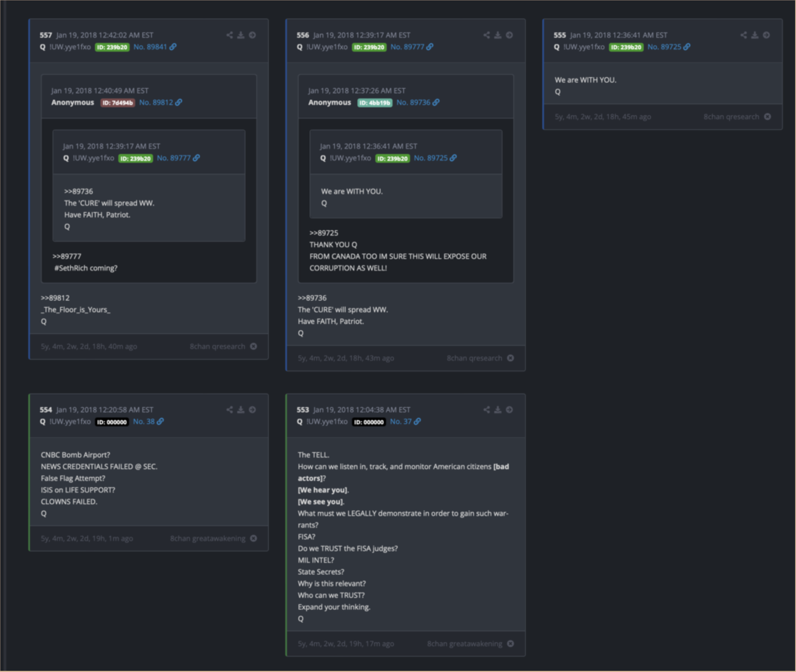Open post link No. 37
This screenshot has width=796, height=672.
[x=401, y=421]
